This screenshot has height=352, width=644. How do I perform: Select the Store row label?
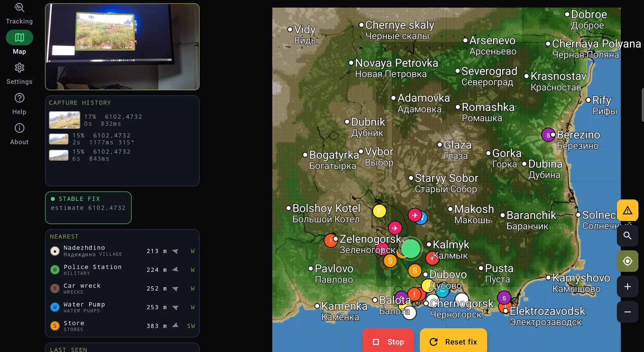pos(74,323)
